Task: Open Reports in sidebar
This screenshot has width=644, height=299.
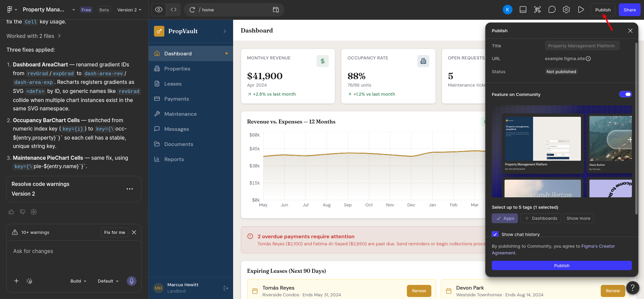Action: pyautogui.click(x=191, y=159)
